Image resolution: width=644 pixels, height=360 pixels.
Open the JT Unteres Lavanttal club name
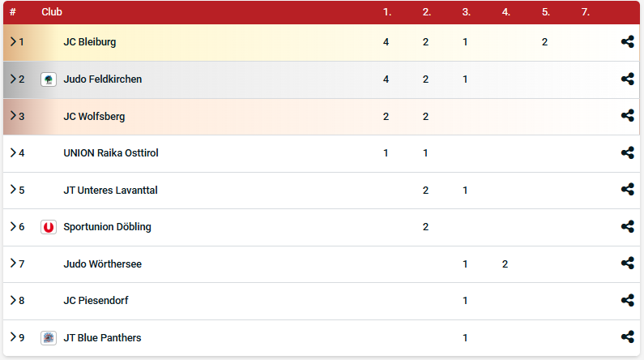[110, 190]
